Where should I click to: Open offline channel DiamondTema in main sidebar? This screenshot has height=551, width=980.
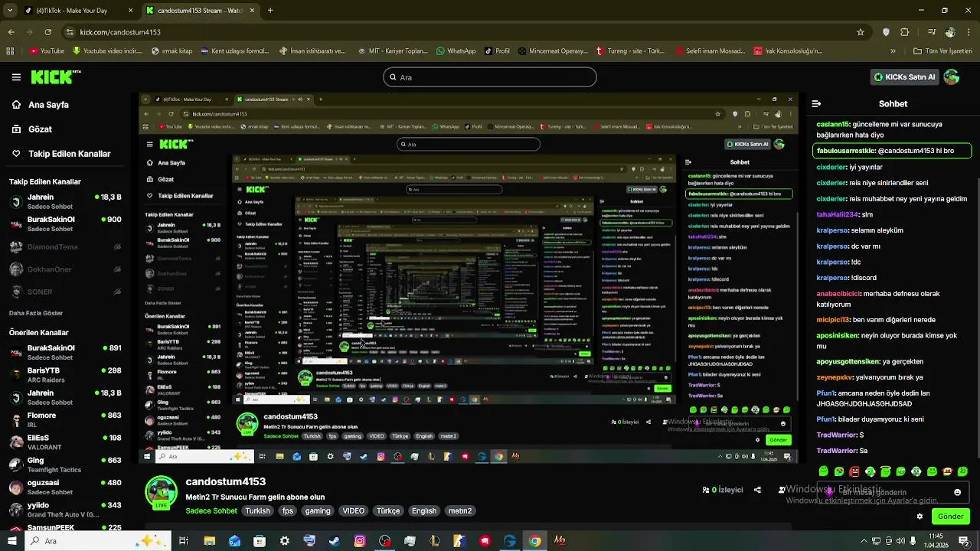click(65, 247)
